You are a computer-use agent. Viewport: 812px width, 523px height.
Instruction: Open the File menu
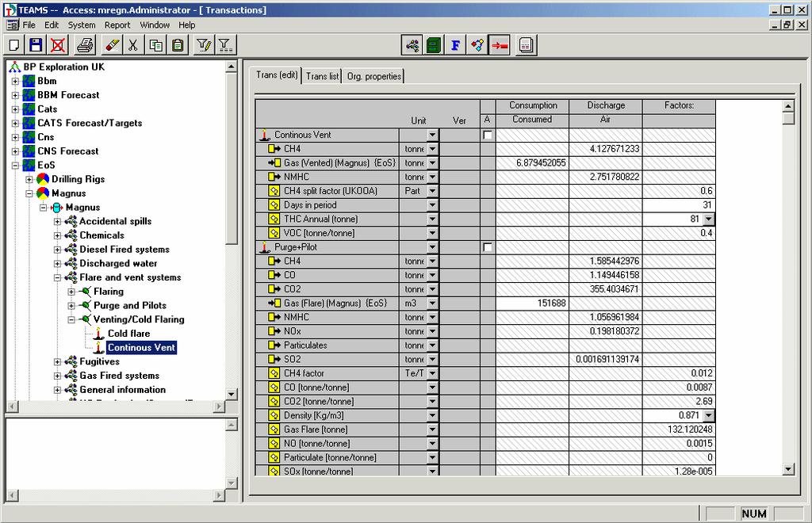[x=29, y=25]
